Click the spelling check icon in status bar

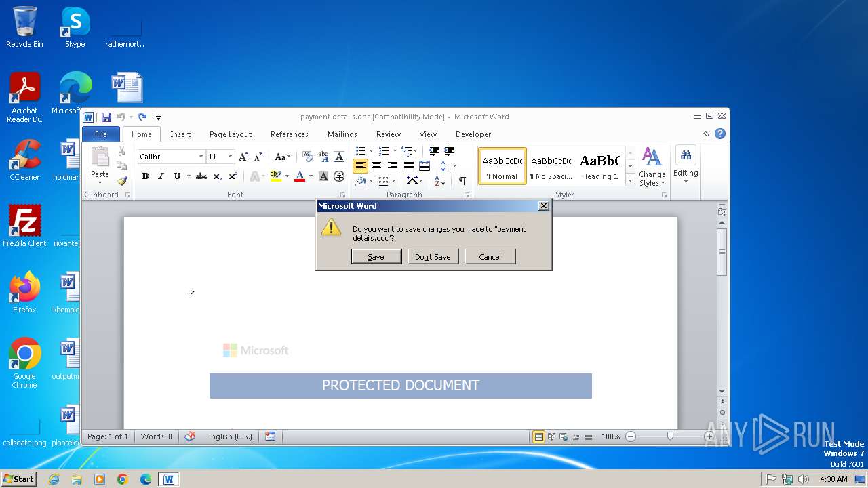click(190, 436)
